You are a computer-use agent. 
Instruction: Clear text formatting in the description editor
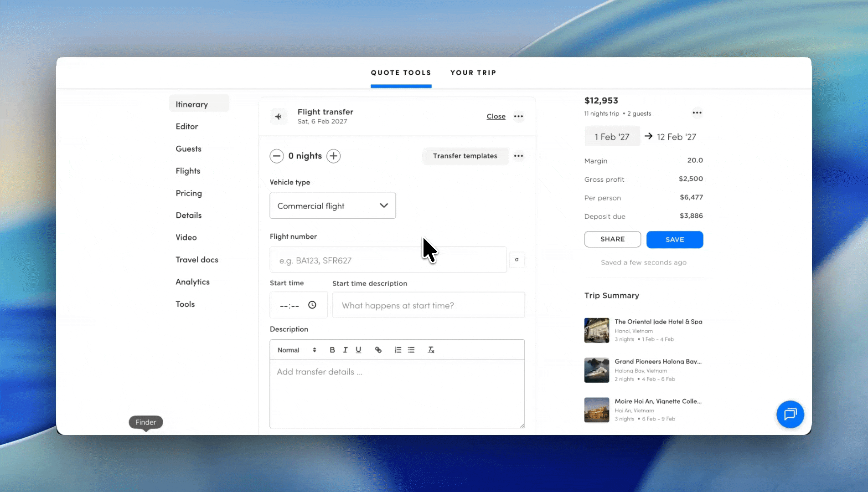pos(430,349)
